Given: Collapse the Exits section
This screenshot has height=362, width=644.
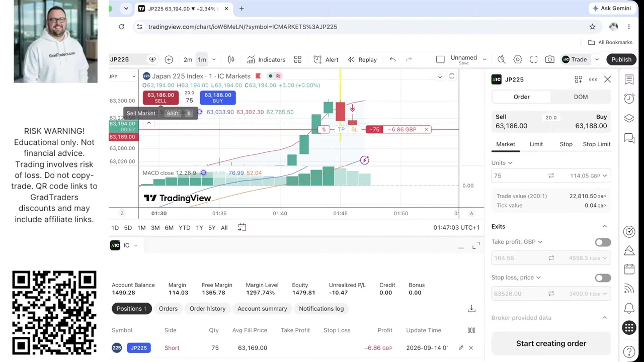Looking at the screenshot, I should [605, 227].
